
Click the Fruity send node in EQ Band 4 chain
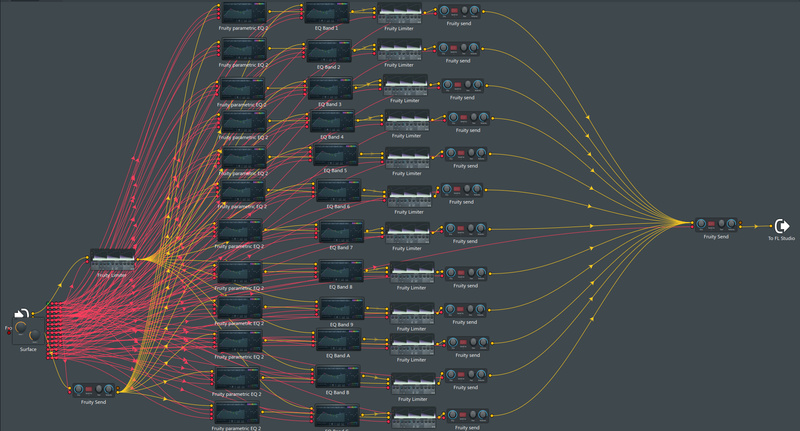click(x=468, y=118)
